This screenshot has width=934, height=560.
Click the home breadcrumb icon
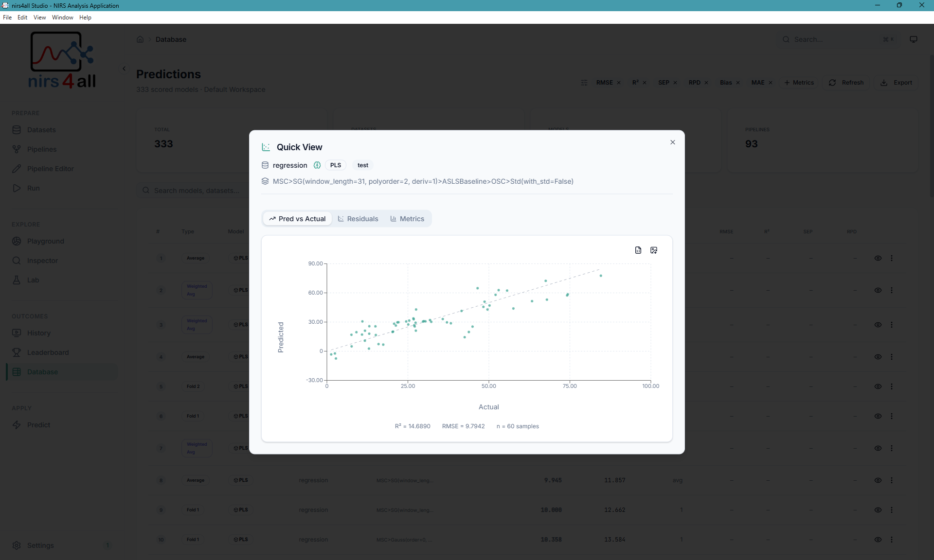click(140, 39)
